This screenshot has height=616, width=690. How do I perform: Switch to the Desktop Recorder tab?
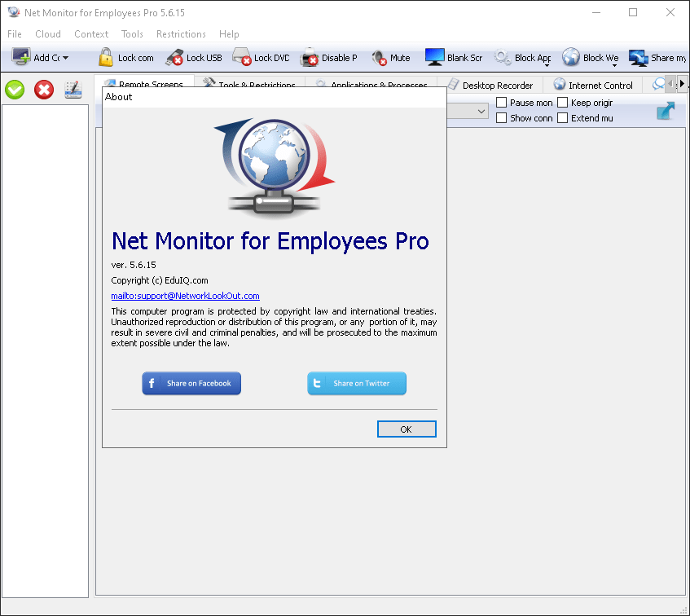pos(498,84)
